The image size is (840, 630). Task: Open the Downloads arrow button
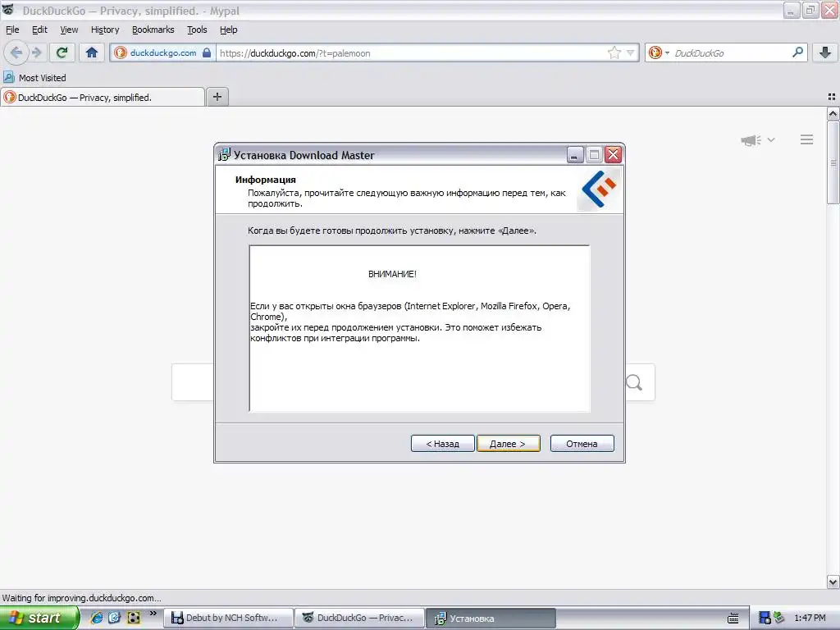point(825,52)
